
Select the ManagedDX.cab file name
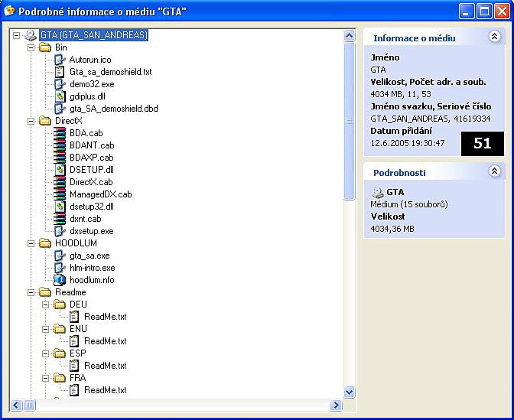tap(101, 194)
